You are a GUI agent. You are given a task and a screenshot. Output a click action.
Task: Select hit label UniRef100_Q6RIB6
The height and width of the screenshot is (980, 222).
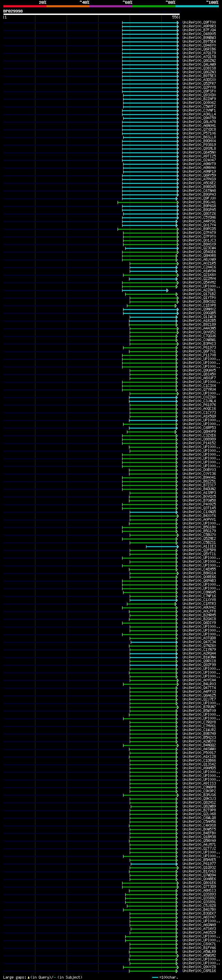[x=199, y=49]
